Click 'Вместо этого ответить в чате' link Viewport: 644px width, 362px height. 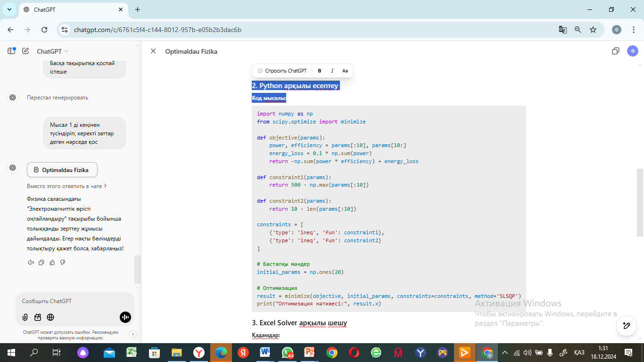pyautogui.click(x=67, y=186)
